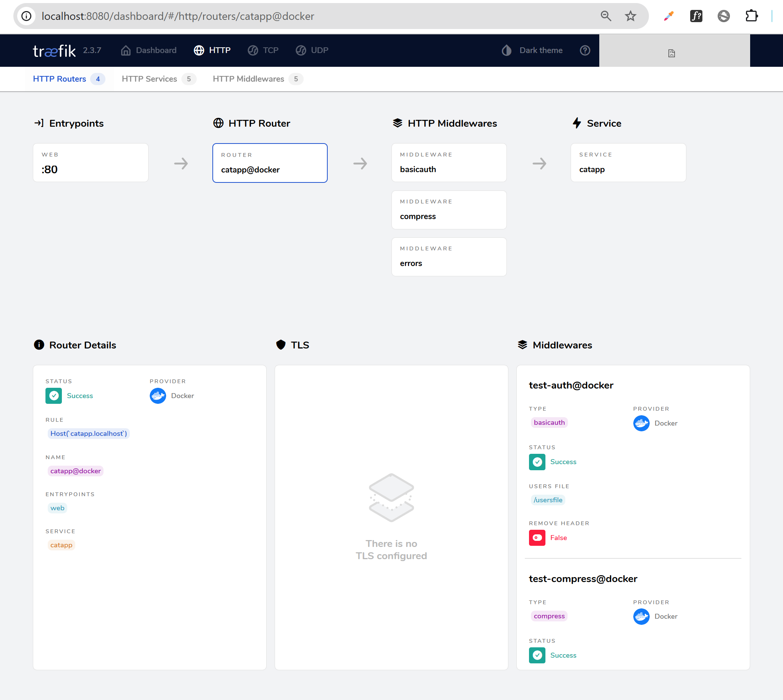Open the basicauth middleware card

449,163
